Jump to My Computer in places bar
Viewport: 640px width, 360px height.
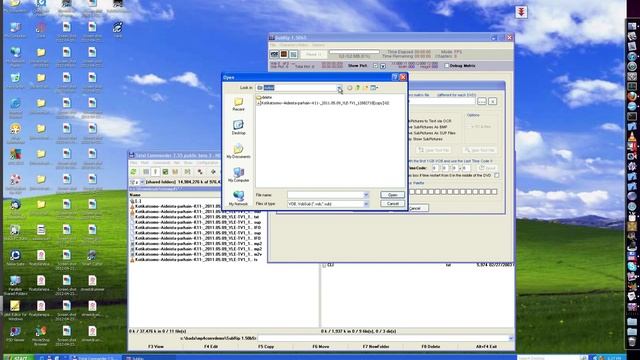click(238, 175)
